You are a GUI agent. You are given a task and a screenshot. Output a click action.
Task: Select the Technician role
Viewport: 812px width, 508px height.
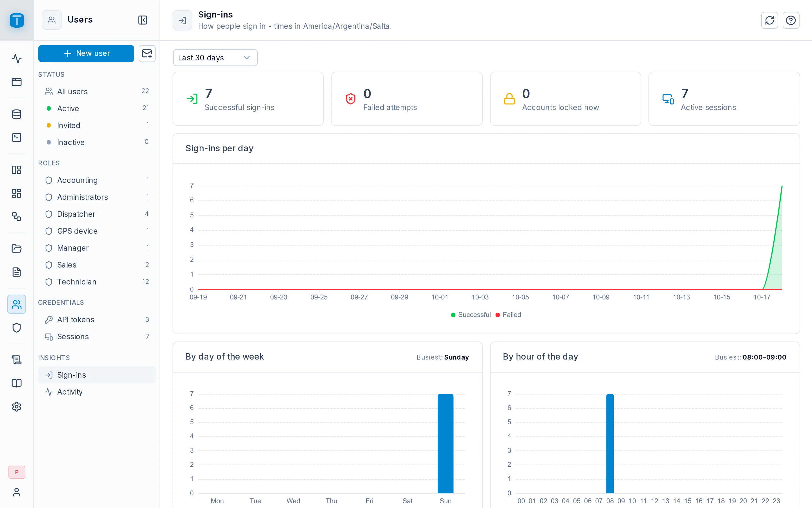click(97, 282)
